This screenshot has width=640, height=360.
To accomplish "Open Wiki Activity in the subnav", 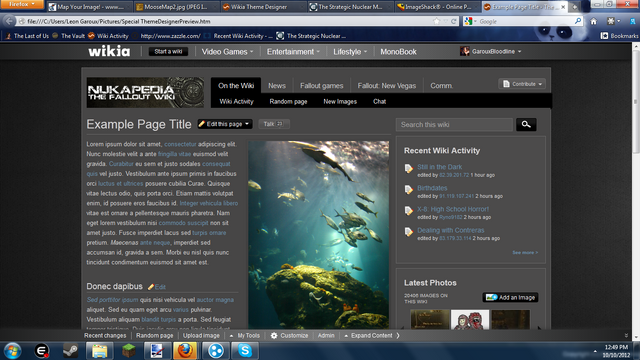I will 236,102.
